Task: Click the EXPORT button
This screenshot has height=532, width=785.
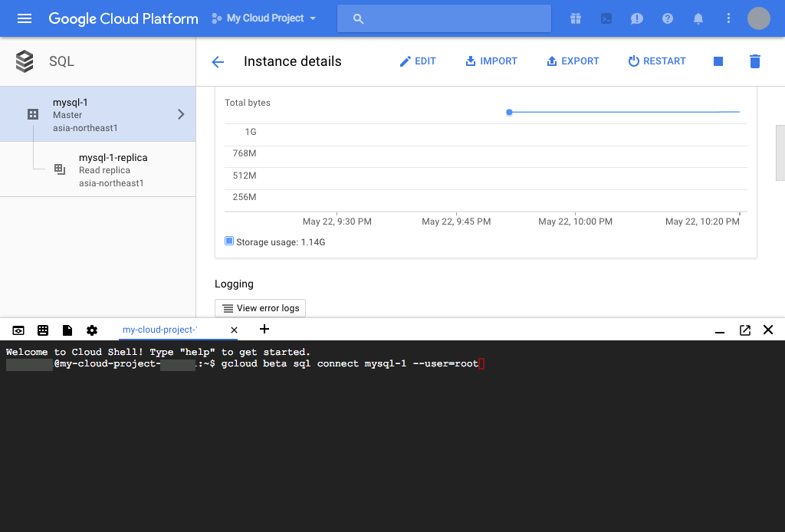Action: 573,61
